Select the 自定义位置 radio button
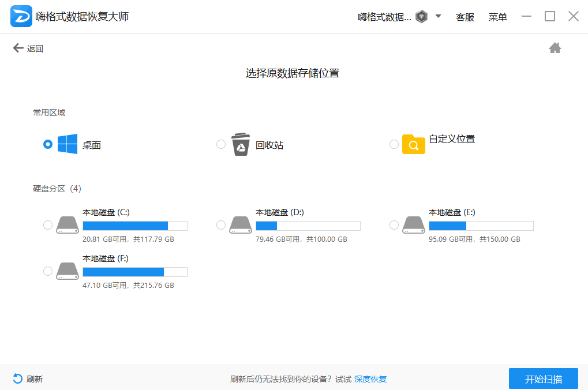The image size is (588, 390). [x=394, y=144]
